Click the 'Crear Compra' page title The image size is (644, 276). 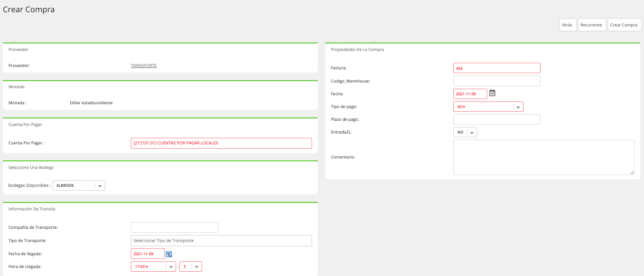tap(29, 9)
